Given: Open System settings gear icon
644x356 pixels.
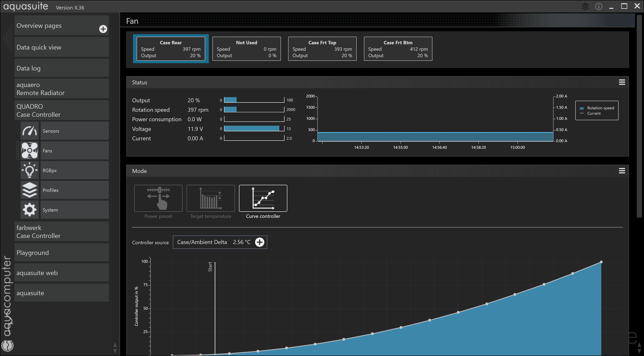Looking at the screenshot, I should [29, 210].
